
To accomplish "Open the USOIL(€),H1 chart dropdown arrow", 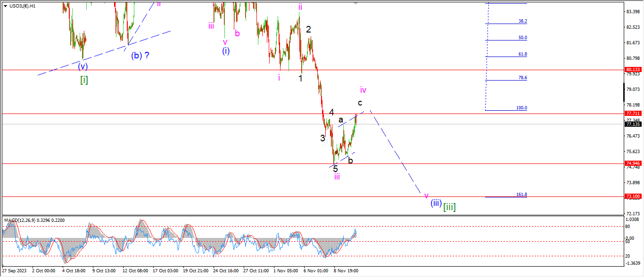I will tap(5, 6).
